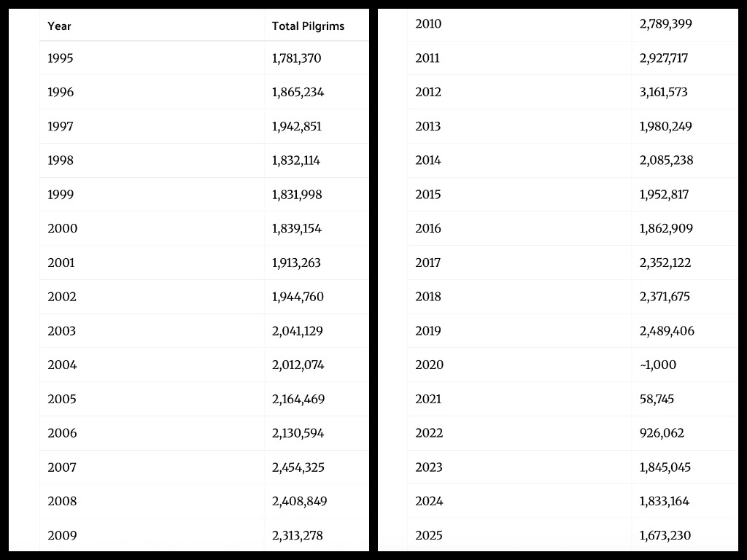This screenshot has height=560, width=747.
Task: Click the 2,313,278 total for 2009
Action: point(297,536)
